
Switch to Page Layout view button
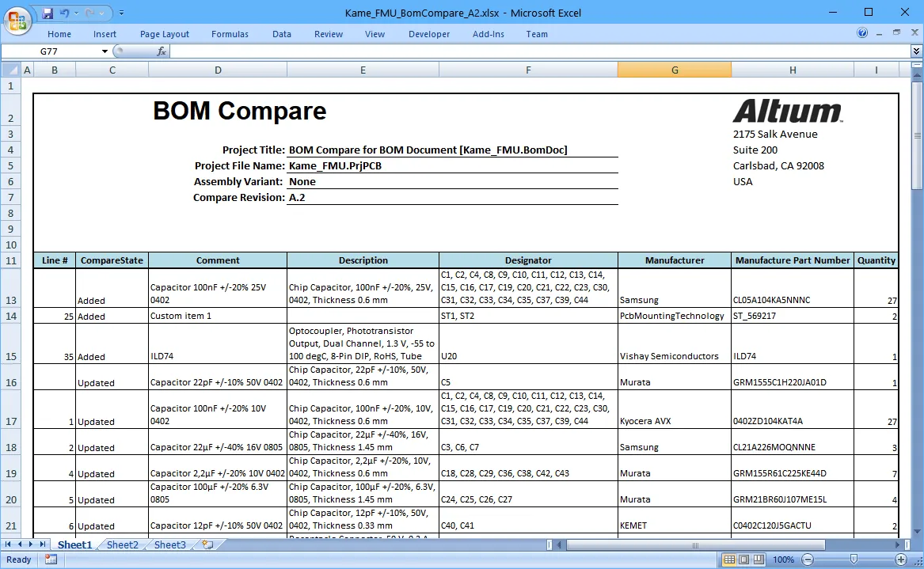(x=743, y=560)
